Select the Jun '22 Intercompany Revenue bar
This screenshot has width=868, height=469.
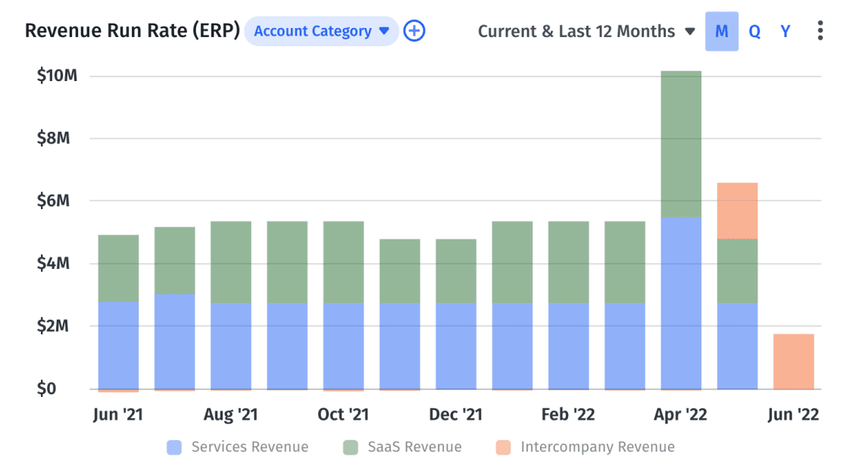(793, 361)
